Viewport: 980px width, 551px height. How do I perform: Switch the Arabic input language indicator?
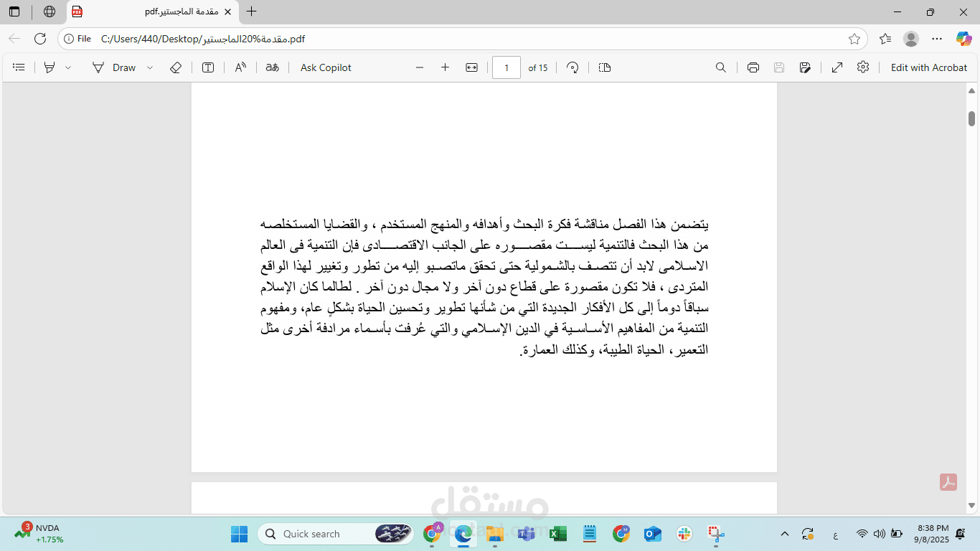(x=835, y=534)
